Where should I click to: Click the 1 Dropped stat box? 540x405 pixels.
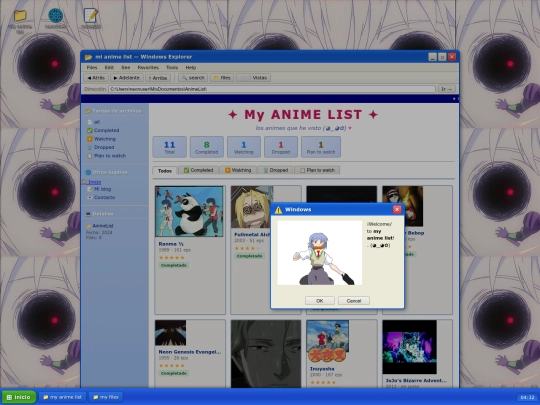pos(281,147)
